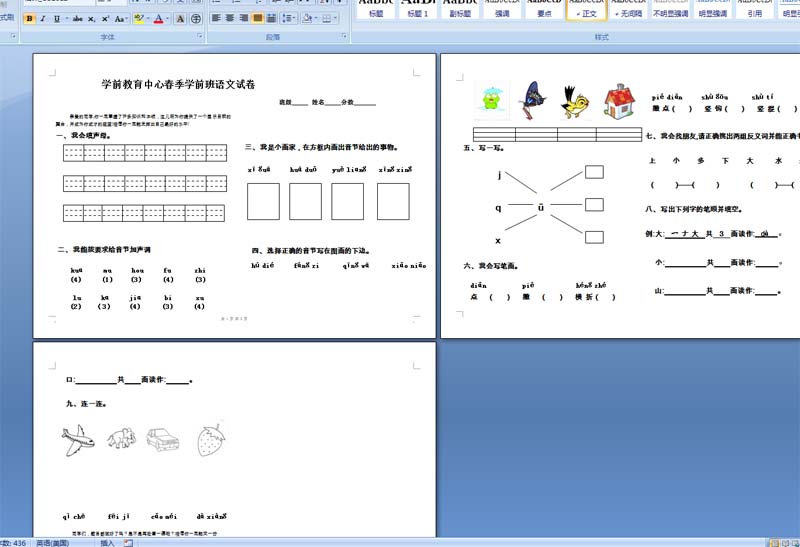The width and height of the screenshot is (800, 547).
Task: Apply the 标题 style
Action: tap(376, 9)
